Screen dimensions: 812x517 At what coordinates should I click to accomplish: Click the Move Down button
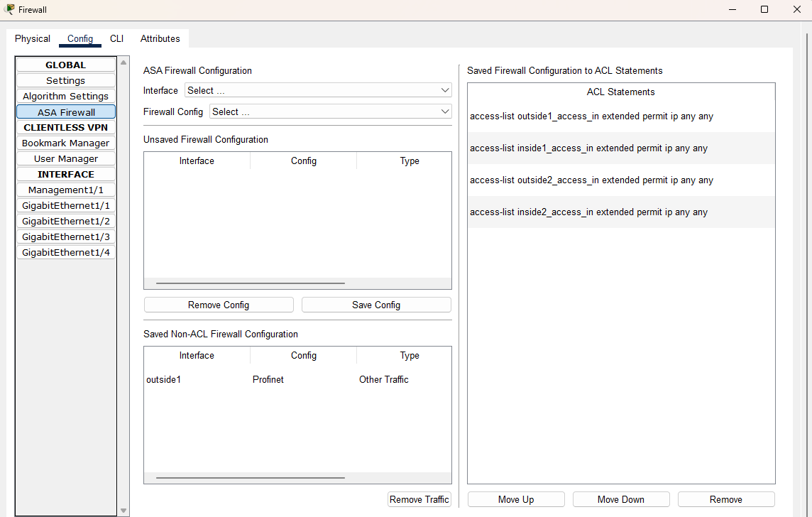point(620,499)
